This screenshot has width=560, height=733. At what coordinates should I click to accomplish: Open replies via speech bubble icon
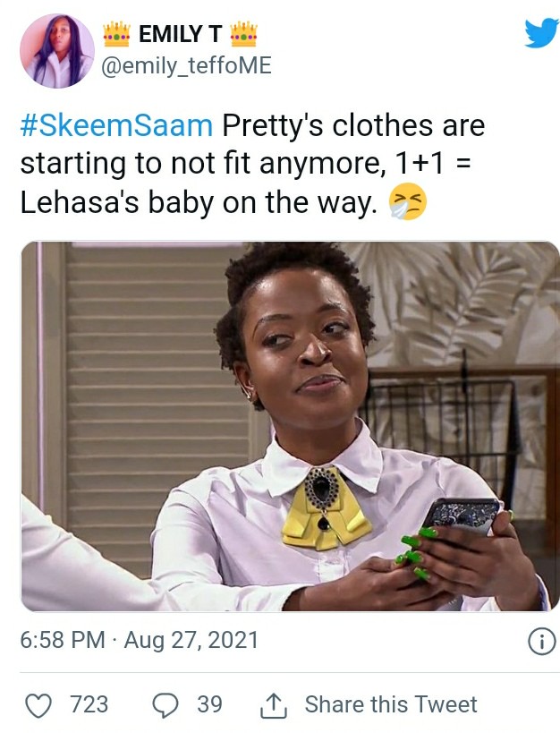tap(165, 705)
